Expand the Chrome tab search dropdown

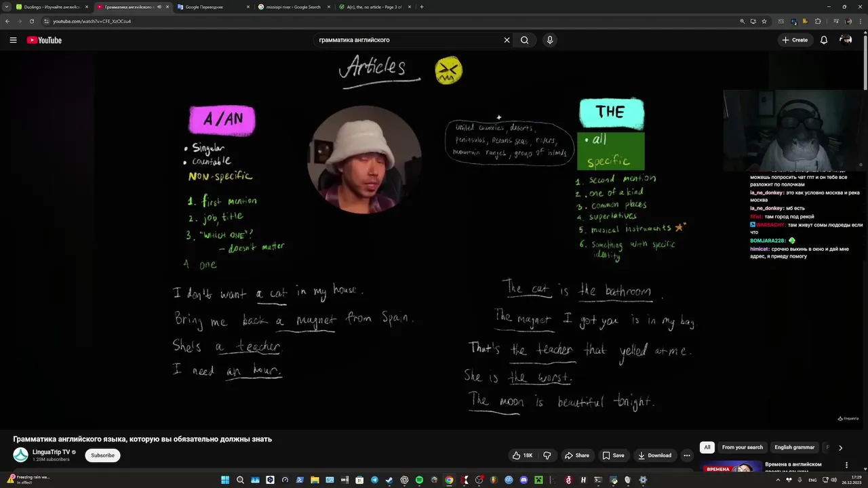[6, 7]
